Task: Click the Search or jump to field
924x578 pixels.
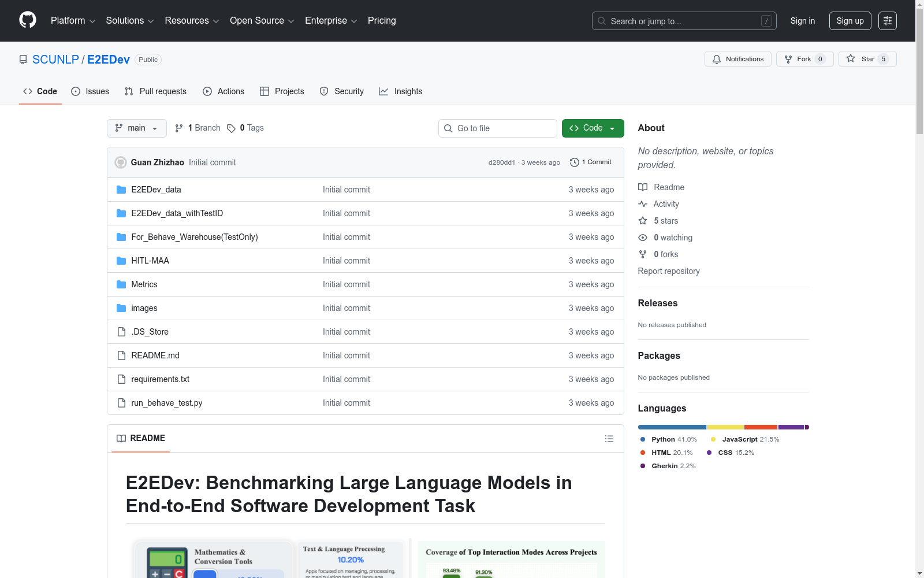Action: click(684, 21)
